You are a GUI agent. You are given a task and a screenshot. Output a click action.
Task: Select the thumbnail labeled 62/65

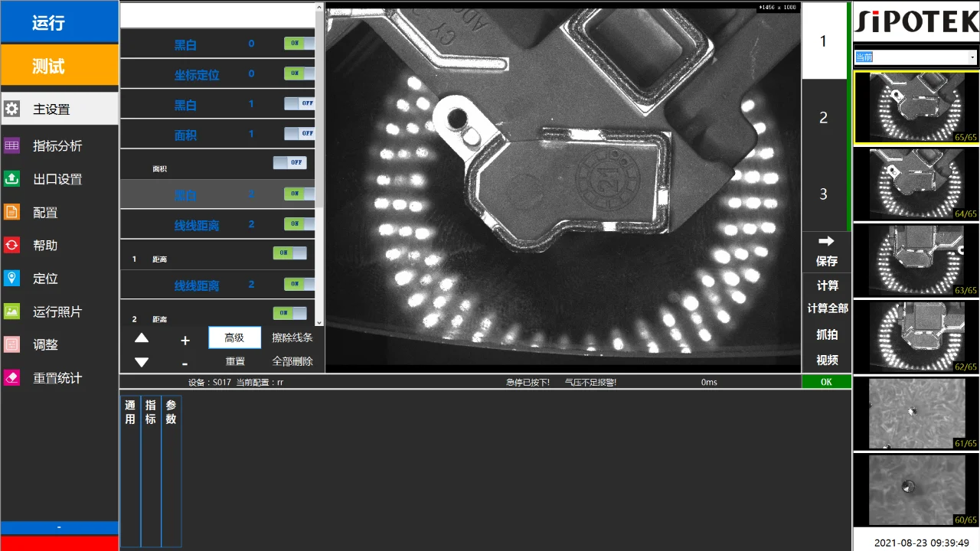[916, 337]
